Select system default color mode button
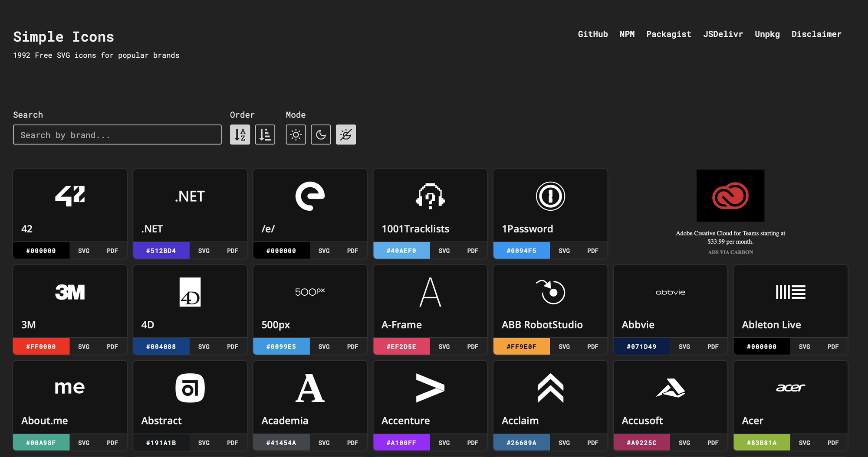This screenshot has height=457, width=868. (346, 135)
